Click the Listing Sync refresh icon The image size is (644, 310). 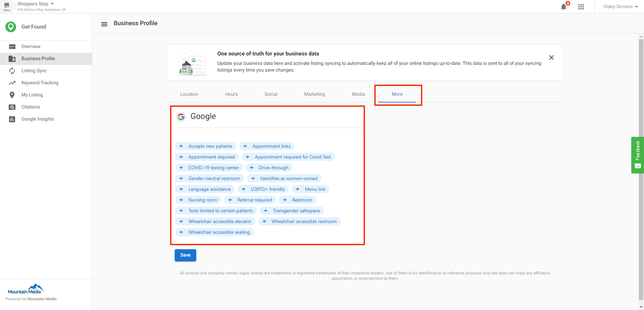click(x=12, y=71)
